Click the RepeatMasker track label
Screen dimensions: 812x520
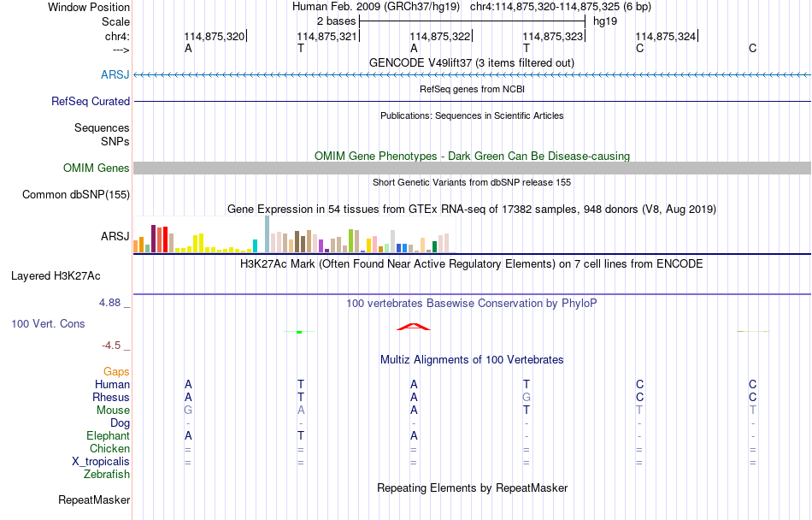pos(94,499)
